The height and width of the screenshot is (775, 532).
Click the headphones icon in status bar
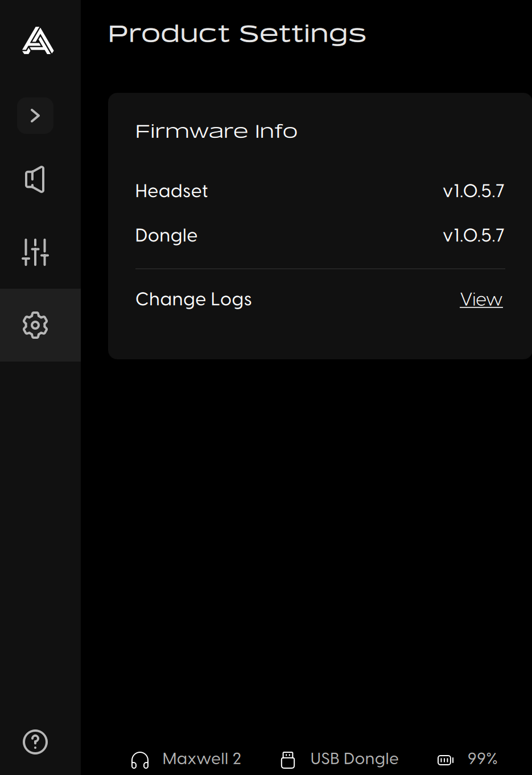(x=140, y=760)
